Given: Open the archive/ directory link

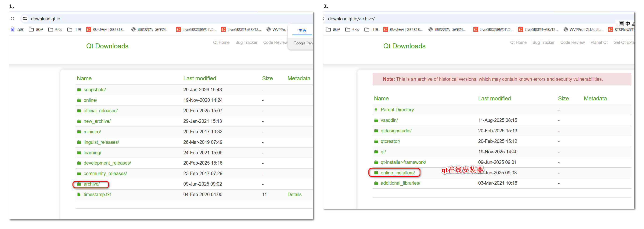Looking at the screenshot, I should (x=91, y=184).
